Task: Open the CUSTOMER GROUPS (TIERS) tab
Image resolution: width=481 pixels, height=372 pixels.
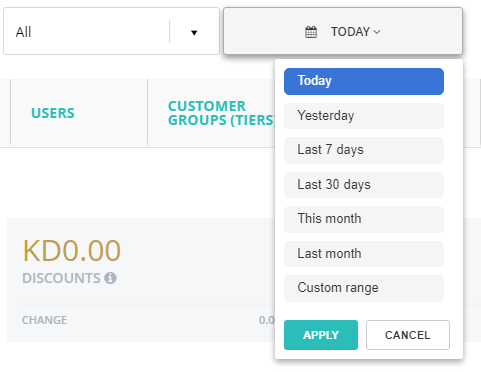Action: click(x=222, y=113)
